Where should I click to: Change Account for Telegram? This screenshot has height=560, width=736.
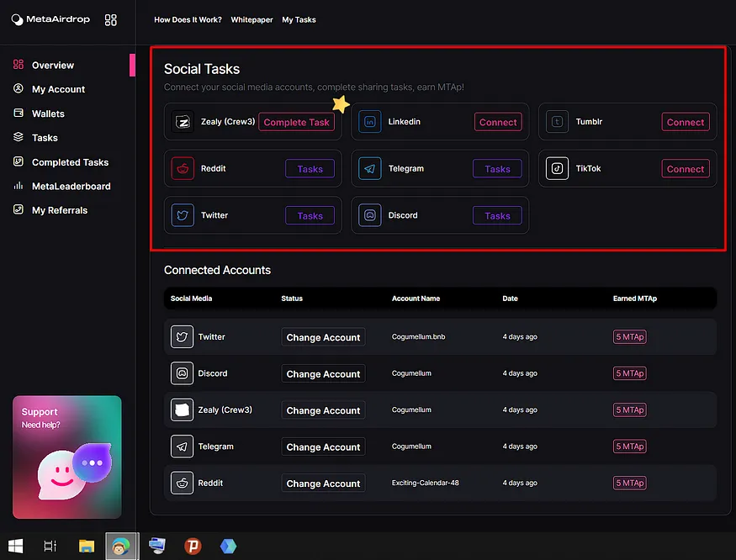tap(323, 446)
